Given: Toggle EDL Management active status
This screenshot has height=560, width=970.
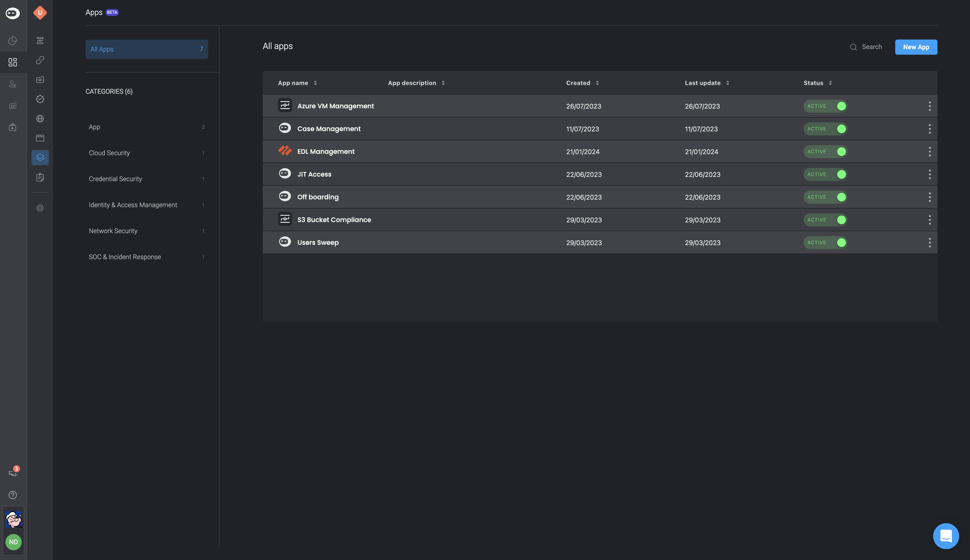Looking at the screenshot, I should pyautogui.click(x=825, y=152).
